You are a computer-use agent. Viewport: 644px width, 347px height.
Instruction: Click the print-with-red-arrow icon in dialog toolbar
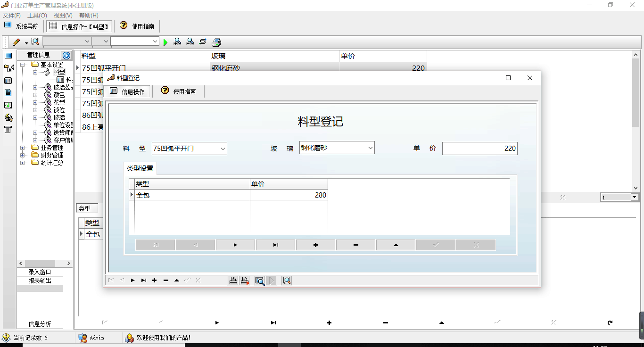tap(245, 281)
